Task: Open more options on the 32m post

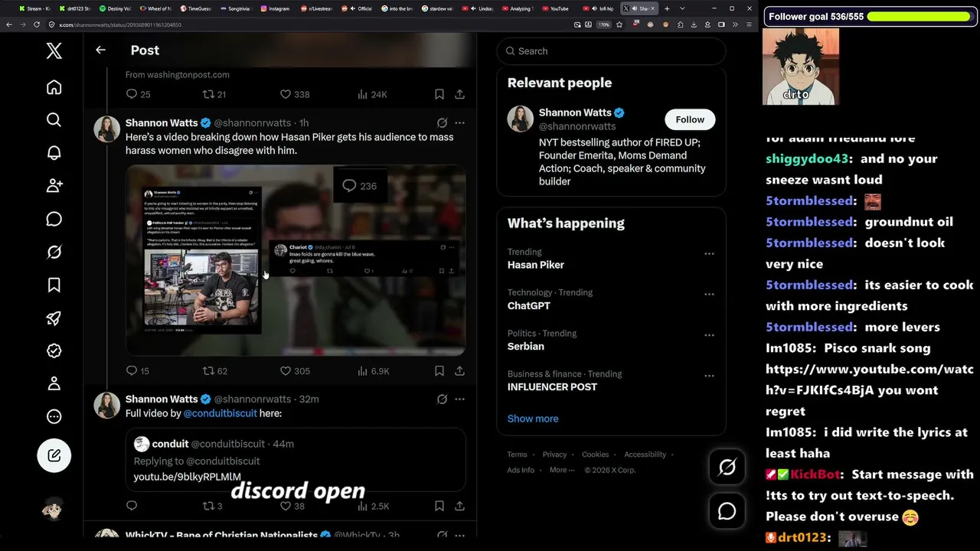Action: click(x=459, y=399)
